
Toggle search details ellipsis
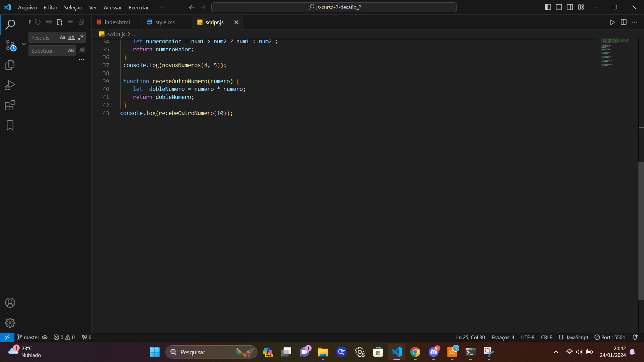(82, 60)
